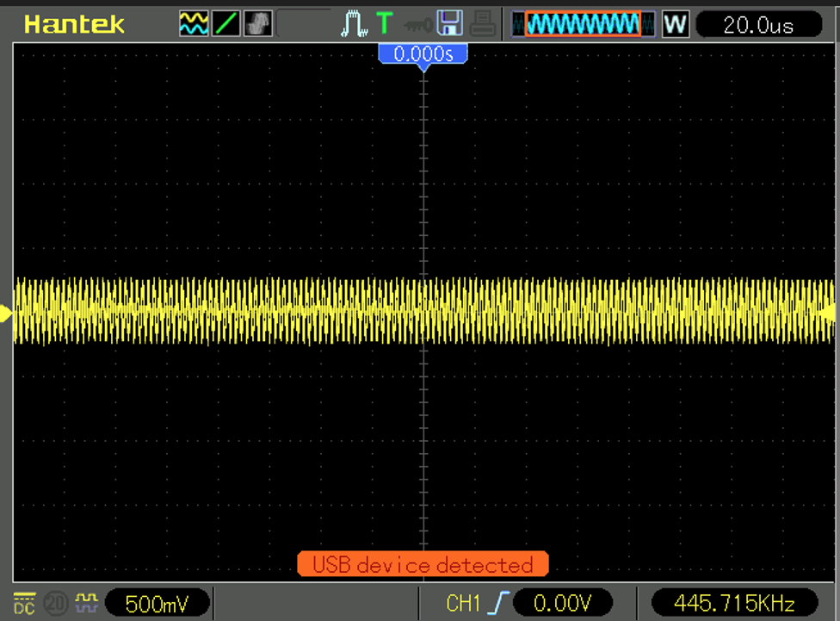Click the gray persistence display icon

(257, 23)
